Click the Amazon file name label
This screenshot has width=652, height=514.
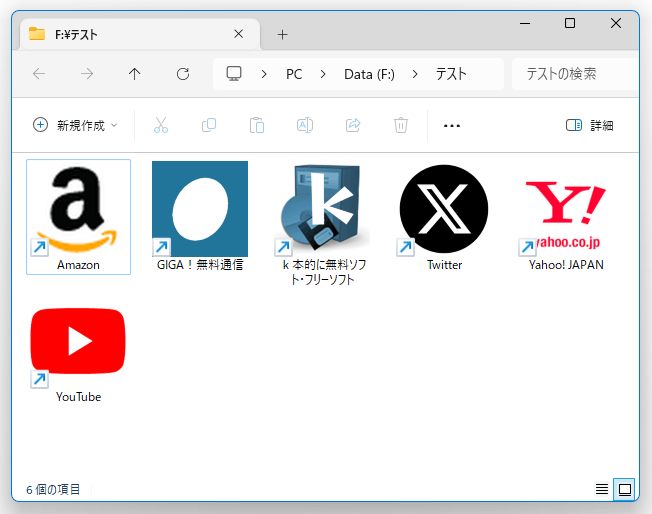click(78, 265)
